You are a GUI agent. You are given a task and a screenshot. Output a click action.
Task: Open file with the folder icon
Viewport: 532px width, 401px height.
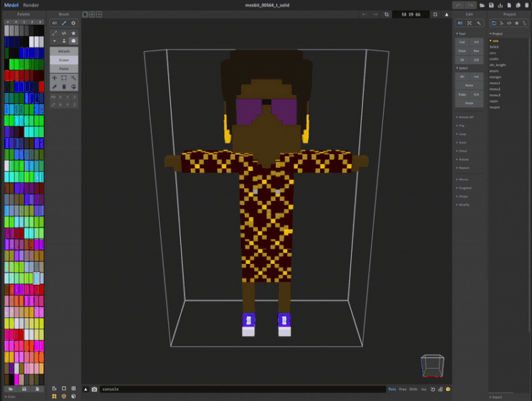pyautogui.click(x=482, y=5)
